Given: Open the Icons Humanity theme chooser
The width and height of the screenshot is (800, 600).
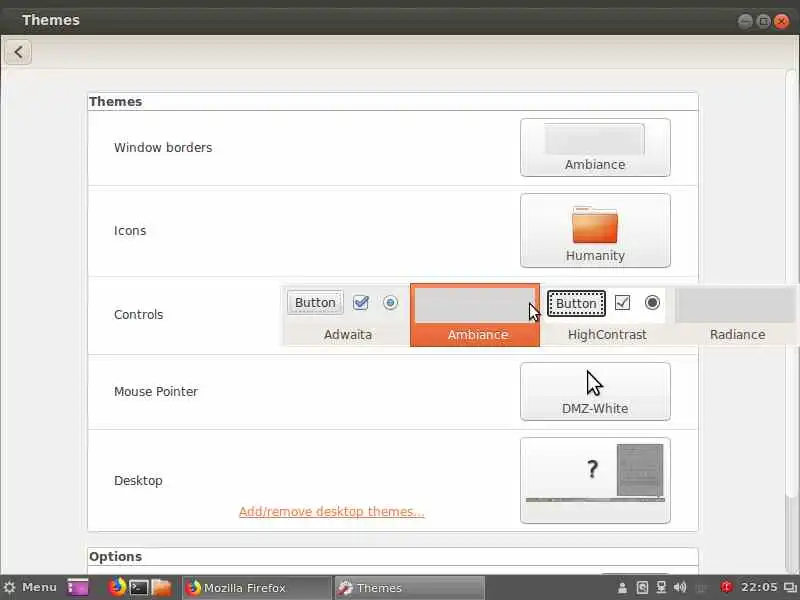Looking at the screenshot, I should click(595, 231).
